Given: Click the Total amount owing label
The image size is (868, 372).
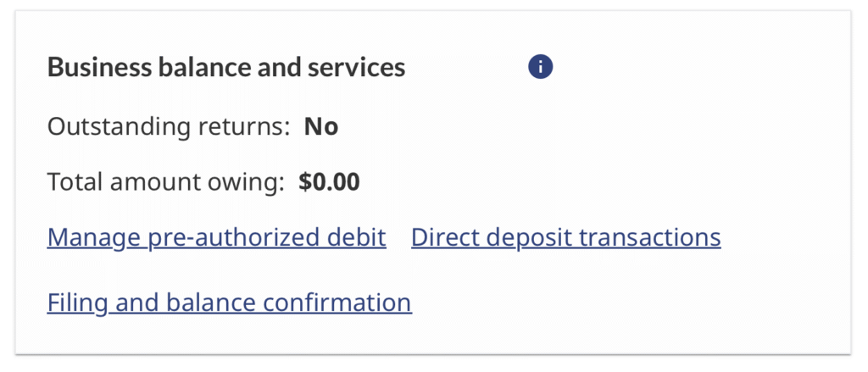Looking at the screenshot, I should 165,182.
